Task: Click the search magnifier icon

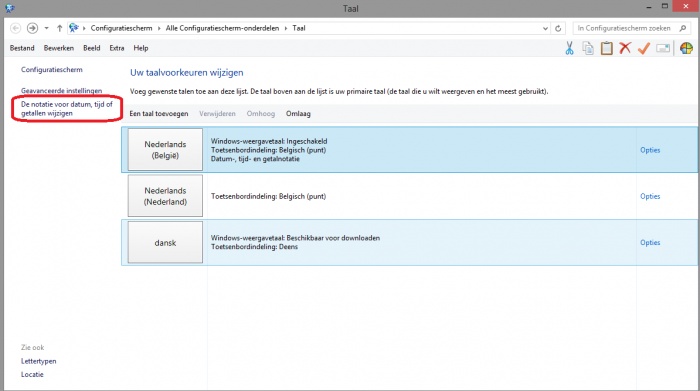Action: point(683,28)
